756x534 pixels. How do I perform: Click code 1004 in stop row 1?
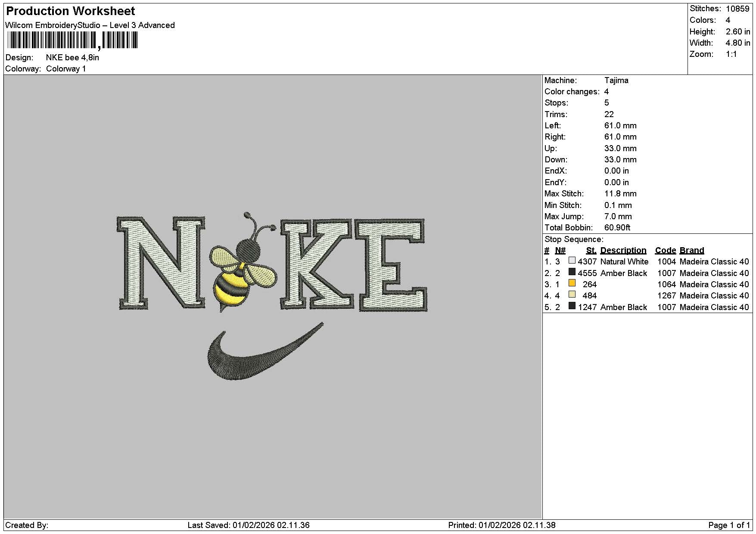point(666,262)
